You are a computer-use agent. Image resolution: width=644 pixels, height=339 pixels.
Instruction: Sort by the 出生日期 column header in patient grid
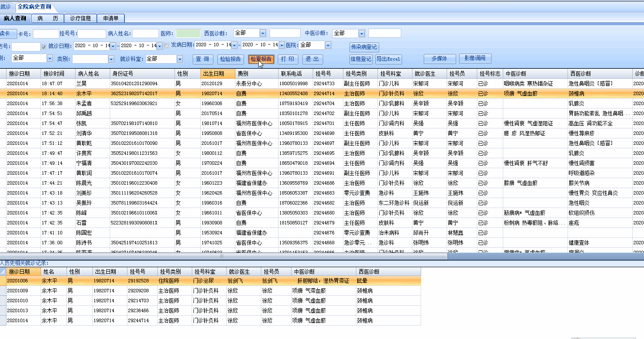click(218, 74)
